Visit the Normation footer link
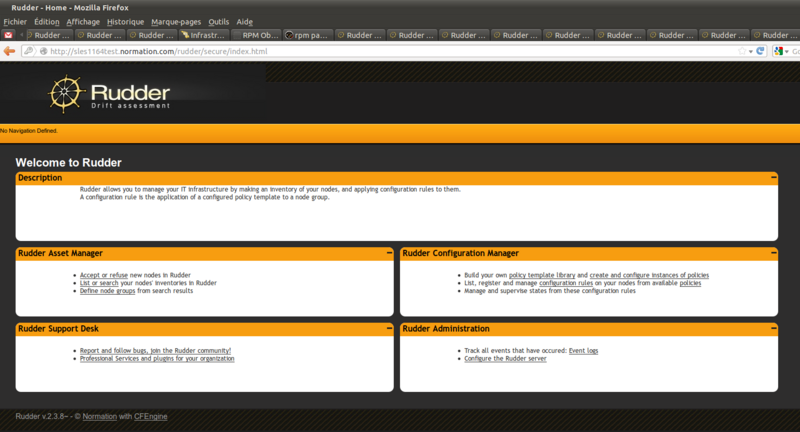Image resolution: width=800 pixels, height=432 pixels. coord(99,416)
